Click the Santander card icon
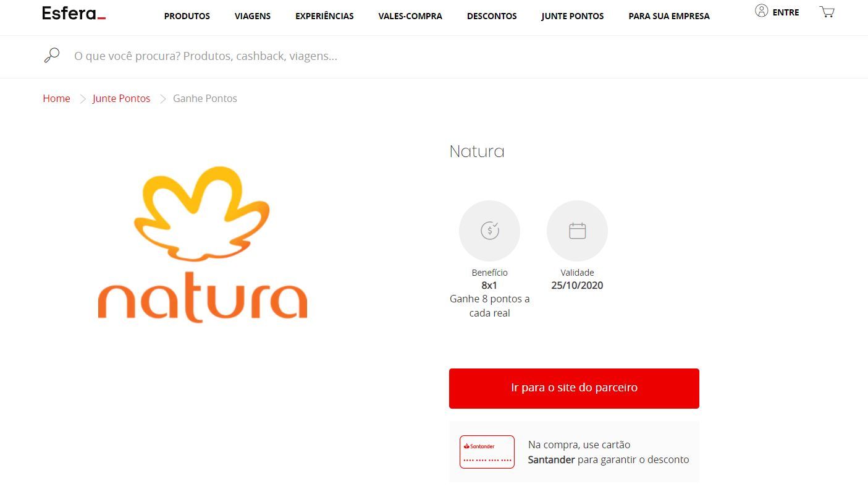The height and width of the screenshot is (494, 868). [487, 452]
